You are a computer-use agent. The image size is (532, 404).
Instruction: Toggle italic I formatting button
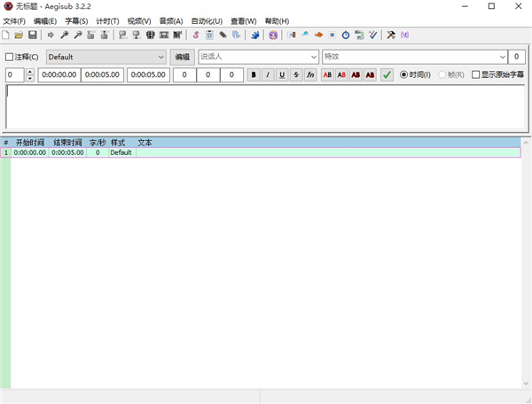pos(268,74)
